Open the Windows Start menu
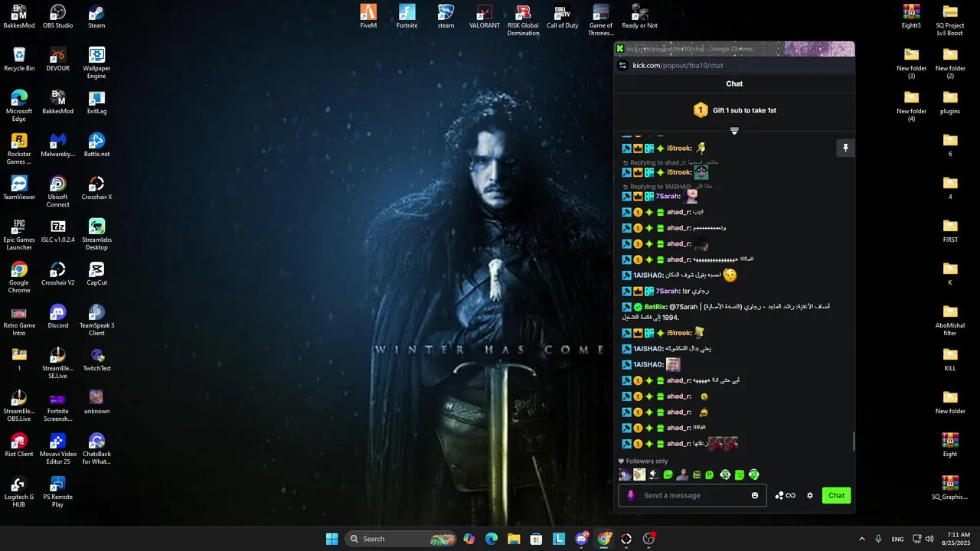This screenshot has height=551, width=980. (x=332, y=539)
